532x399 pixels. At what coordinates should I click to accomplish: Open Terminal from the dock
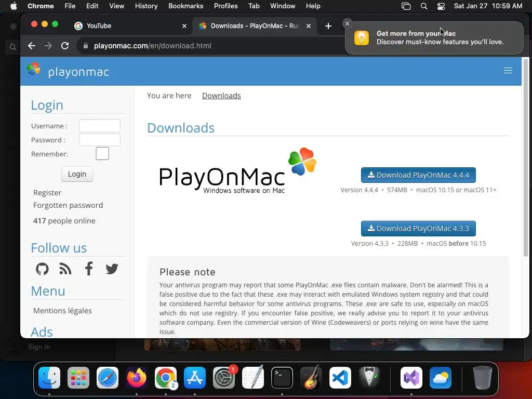[x=282, y=378]
